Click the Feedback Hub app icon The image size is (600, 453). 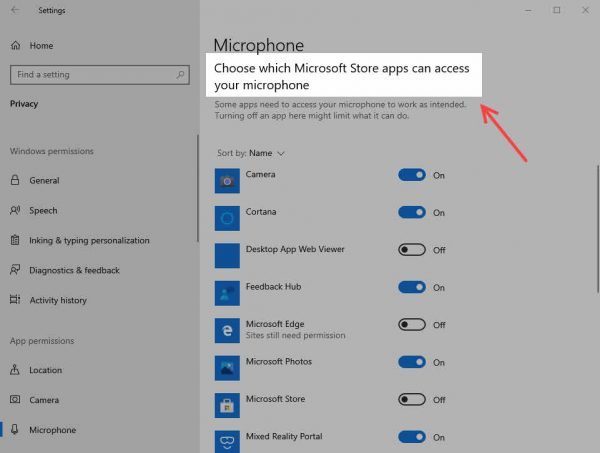point(227,292)
